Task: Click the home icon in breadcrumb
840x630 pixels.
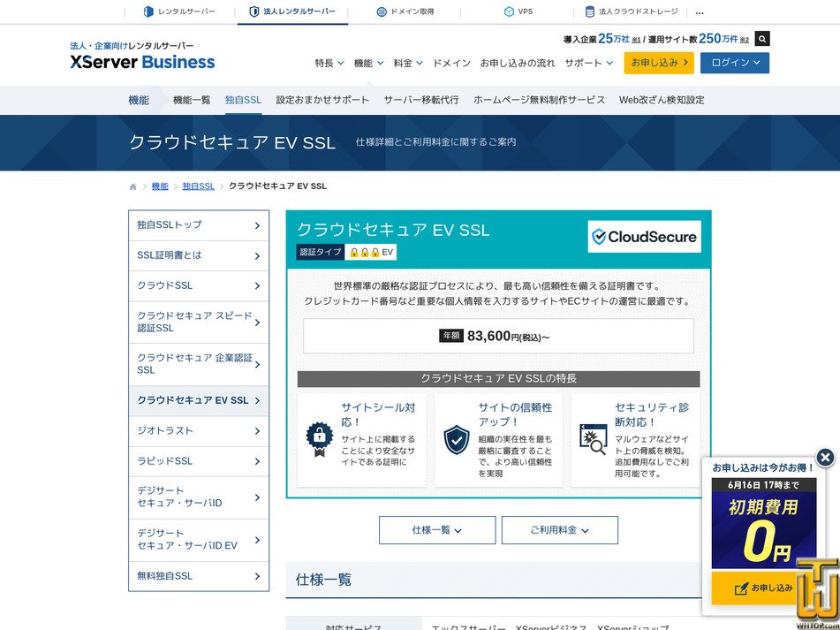Action: coord(132,186)
